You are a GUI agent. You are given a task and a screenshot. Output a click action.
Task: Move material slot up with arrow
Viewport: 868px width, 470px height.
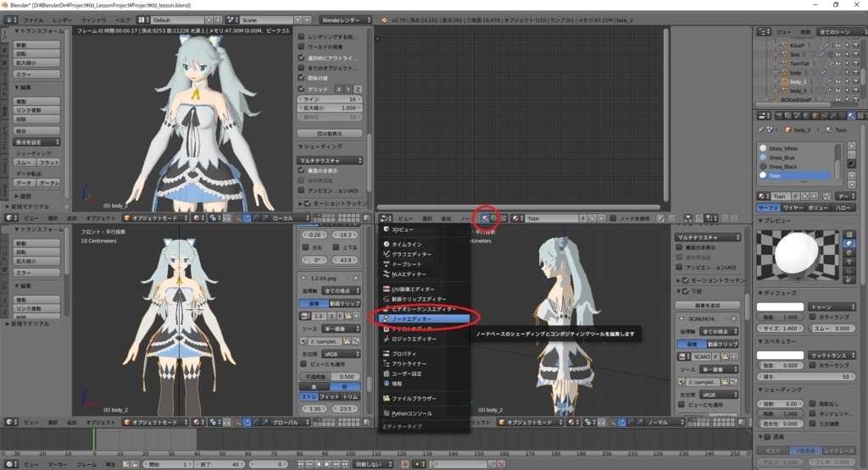click(x=851, y=175)
